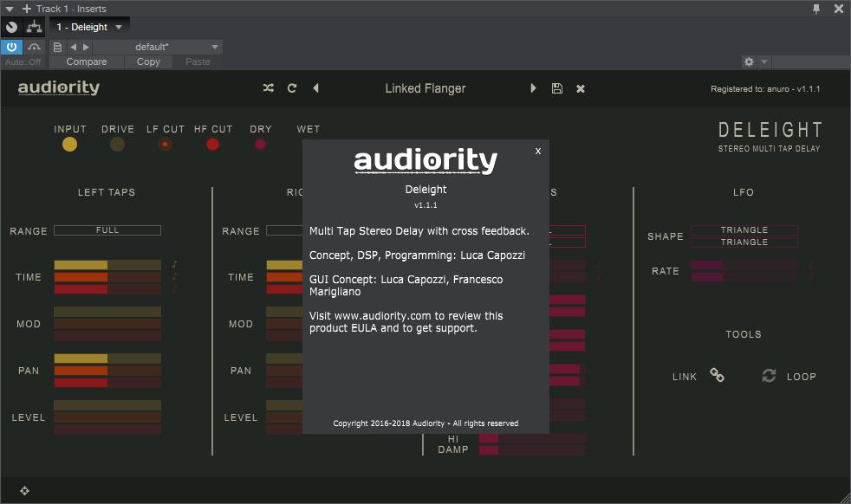
Task: Open the gear settings icon
Action: 749,61
